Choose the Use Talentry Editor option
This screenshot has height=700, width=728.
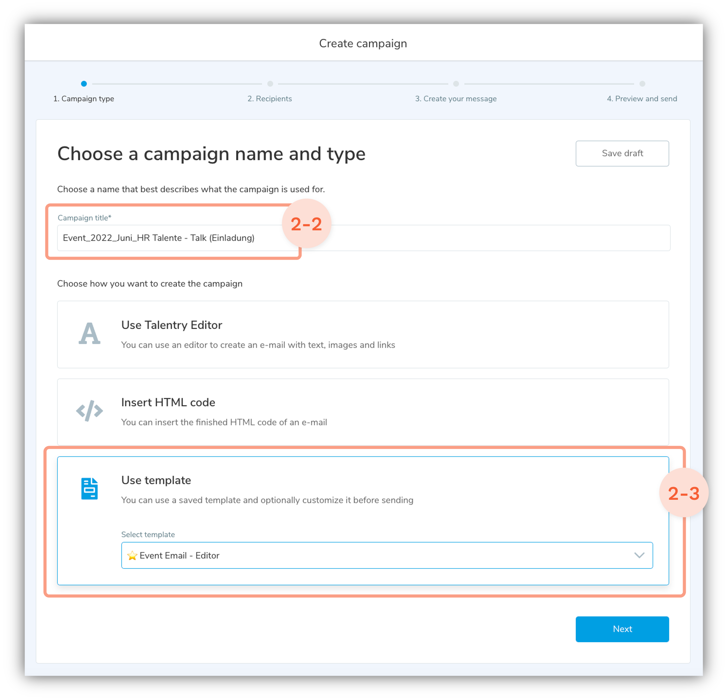point(362,334)
